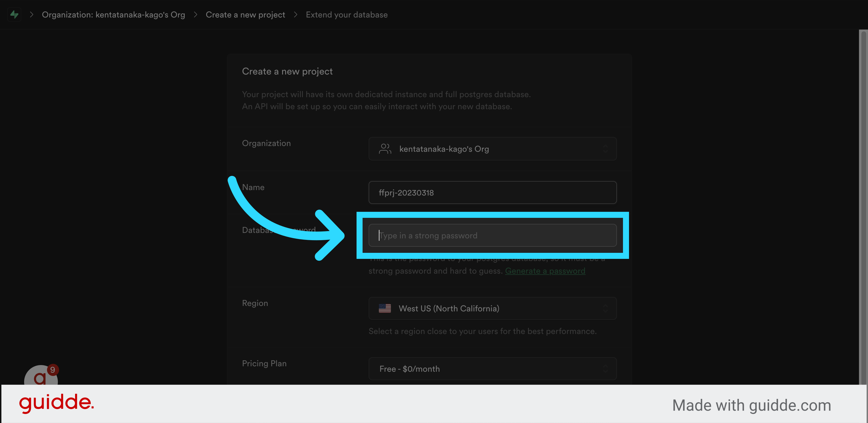
Task: Click Made with guidde.com text
Action: [751, 405]
